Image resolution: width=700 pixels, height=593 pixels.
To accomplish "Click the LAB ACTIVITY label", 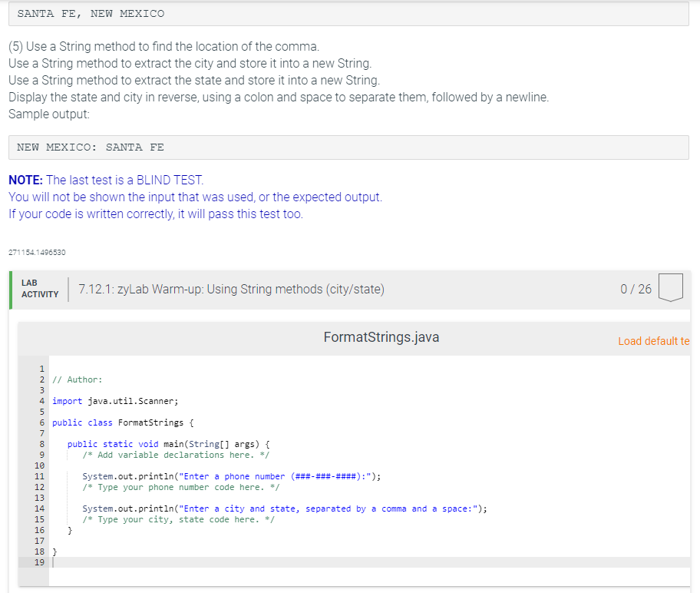I will 39,288.
